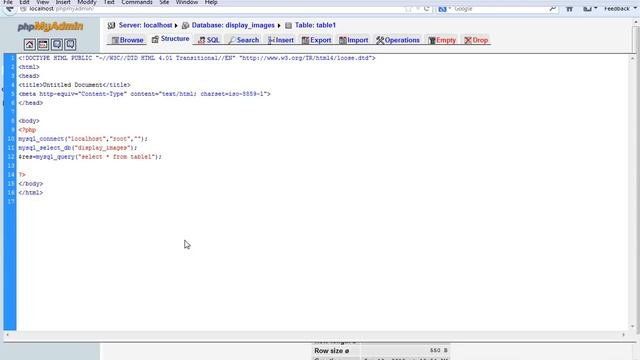
Task: Open the Browse tab
Action: coord(128,40)
